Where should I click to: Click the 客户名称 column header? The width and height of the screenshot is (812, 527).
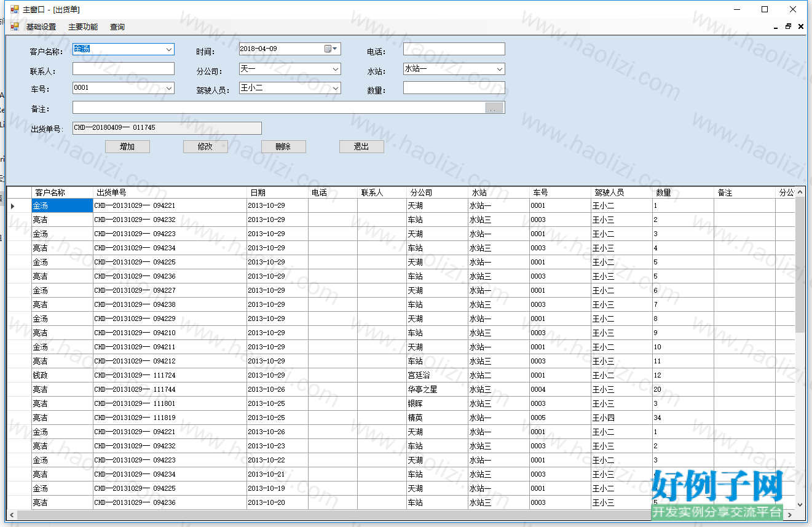coord(62,192)
